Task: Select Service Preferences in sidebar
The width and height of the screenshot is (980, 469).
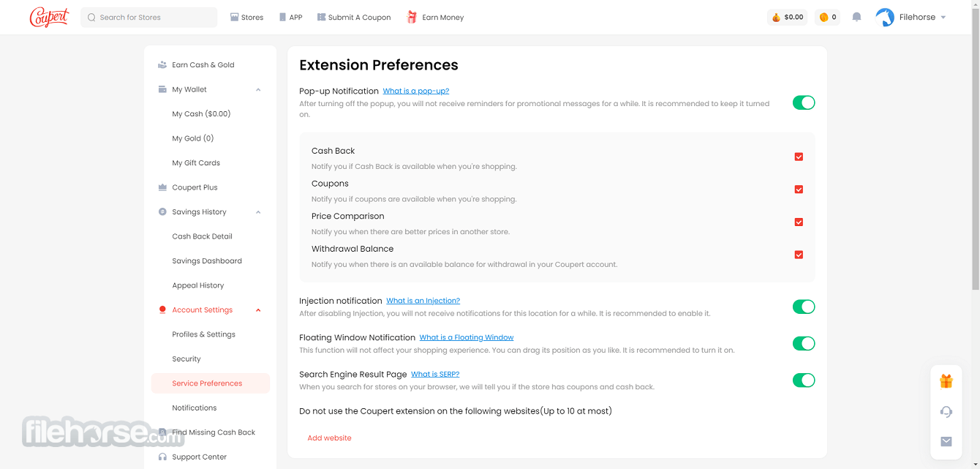Action: (x=211, y=383)
